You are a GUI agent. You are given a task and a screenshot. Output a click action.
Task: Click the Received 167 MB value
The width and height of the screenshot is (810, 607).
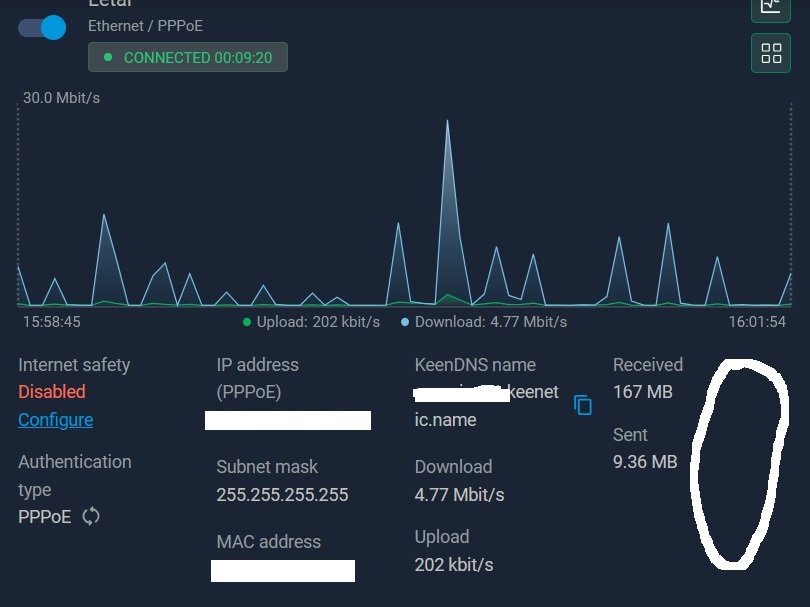pos(642,392)
